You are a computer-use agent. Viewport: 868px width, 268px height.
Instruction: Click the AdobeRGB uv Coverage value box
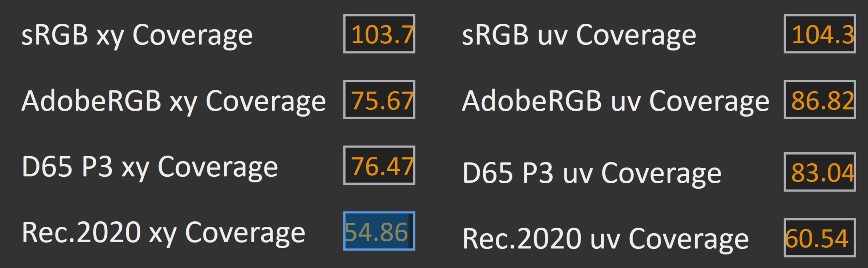click(x=819, y=100)
